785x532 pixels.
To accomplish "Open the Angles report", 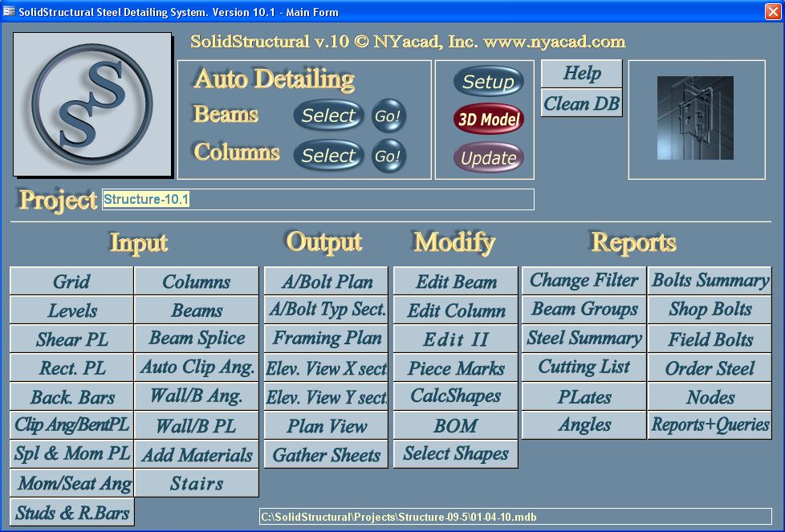I will click(584, 425).
